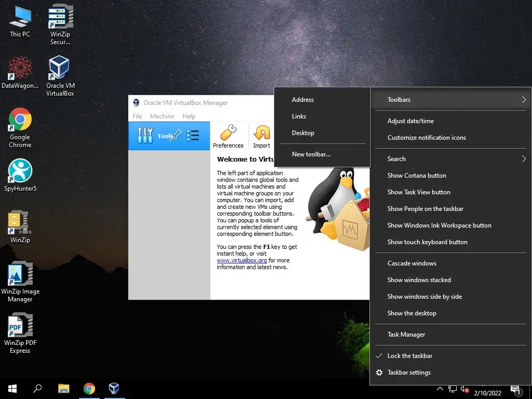The width and height of the screenshot is (532, 399).
Task: Toggle Show Task View button
Action: click(450, 192)
